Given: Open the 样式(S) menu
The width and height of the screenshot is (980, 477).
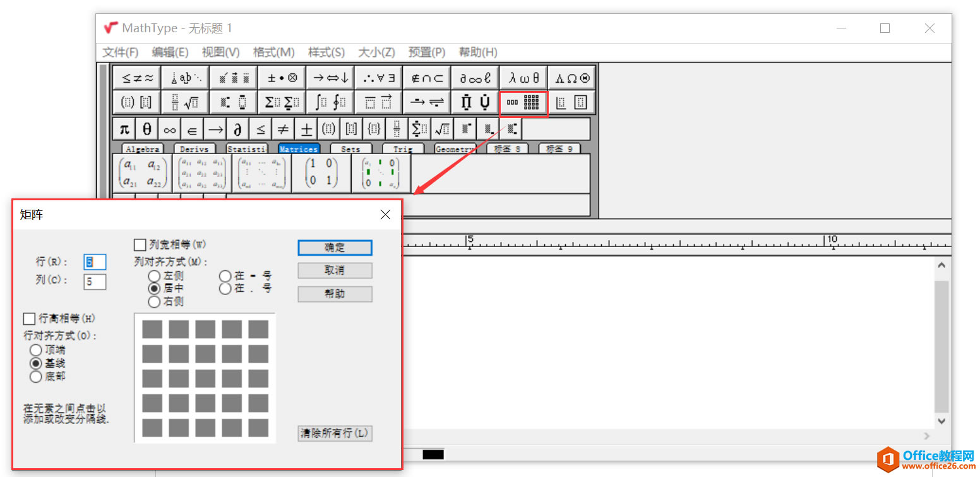Looking at the screenshot, I should (326, 52).
